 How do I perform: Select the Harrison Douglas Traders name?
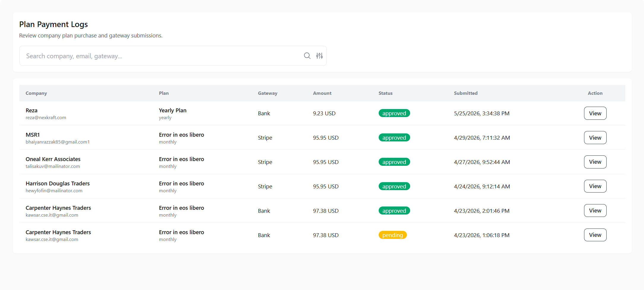tap(58, 184)
